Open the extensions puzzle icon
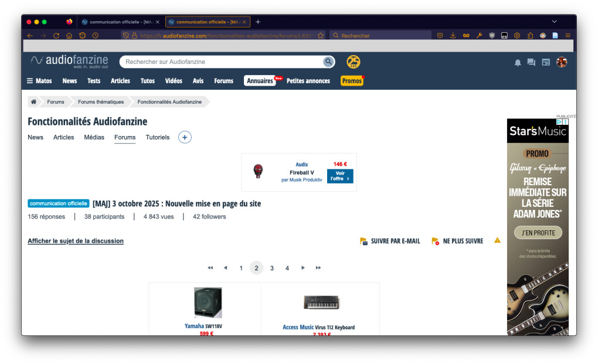 530,35
